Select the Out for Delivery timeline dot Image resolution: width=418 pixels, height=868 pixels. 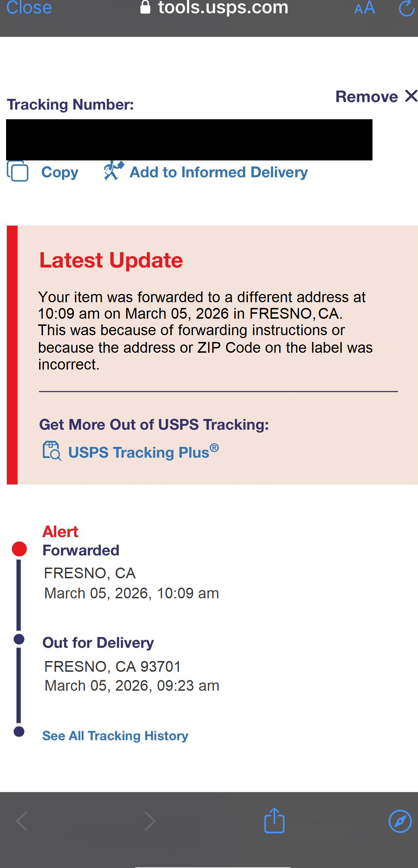tap(19, 639)
